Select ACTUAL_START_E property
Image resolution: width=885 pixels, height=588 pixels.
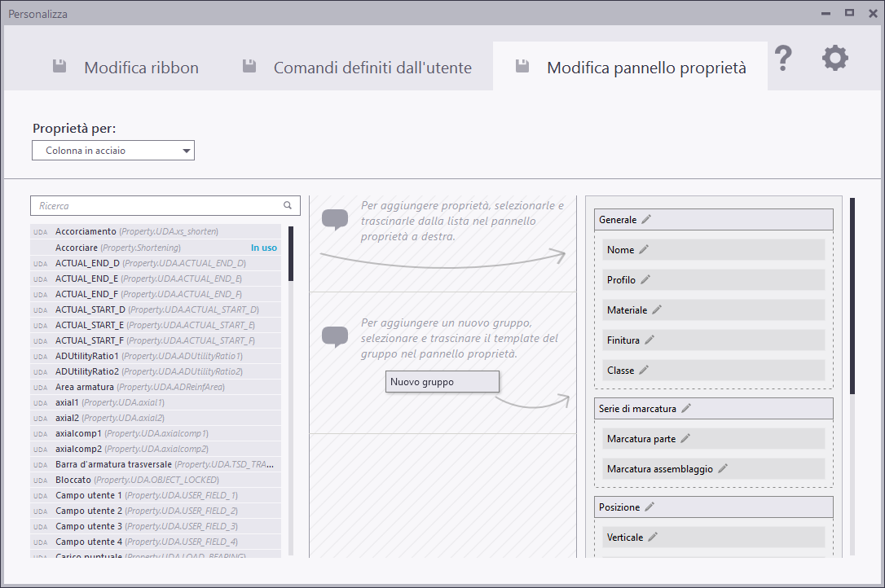click(x=155, y=325)
